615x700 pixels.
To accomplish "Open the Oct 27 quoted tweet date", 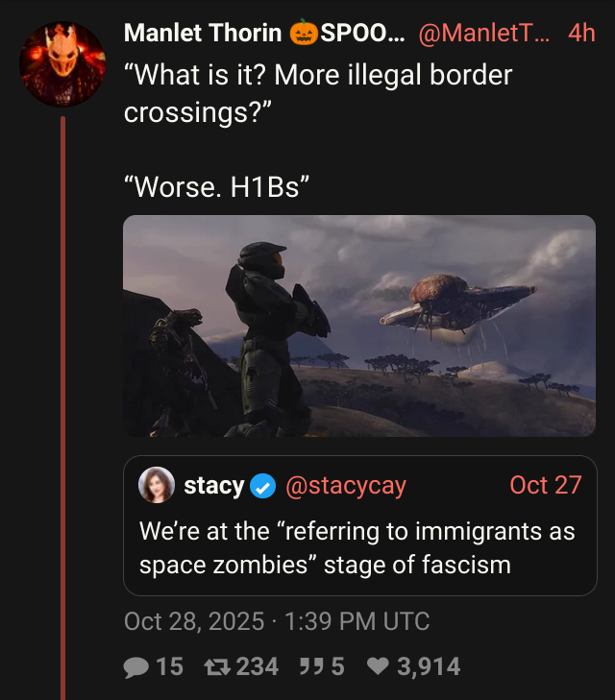I will click(545, 485).
